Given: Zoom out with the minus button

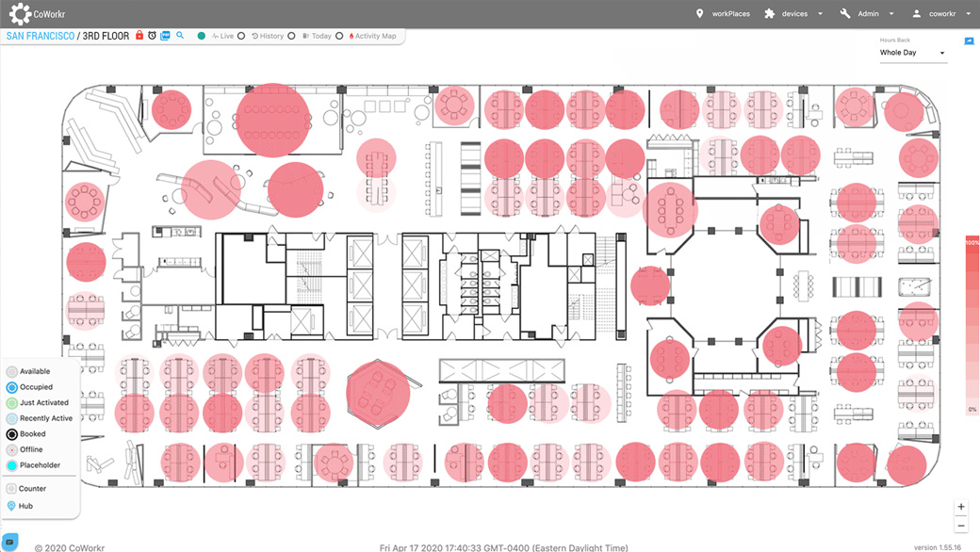Looking at the screenshot, I should (x=961, y=525).
